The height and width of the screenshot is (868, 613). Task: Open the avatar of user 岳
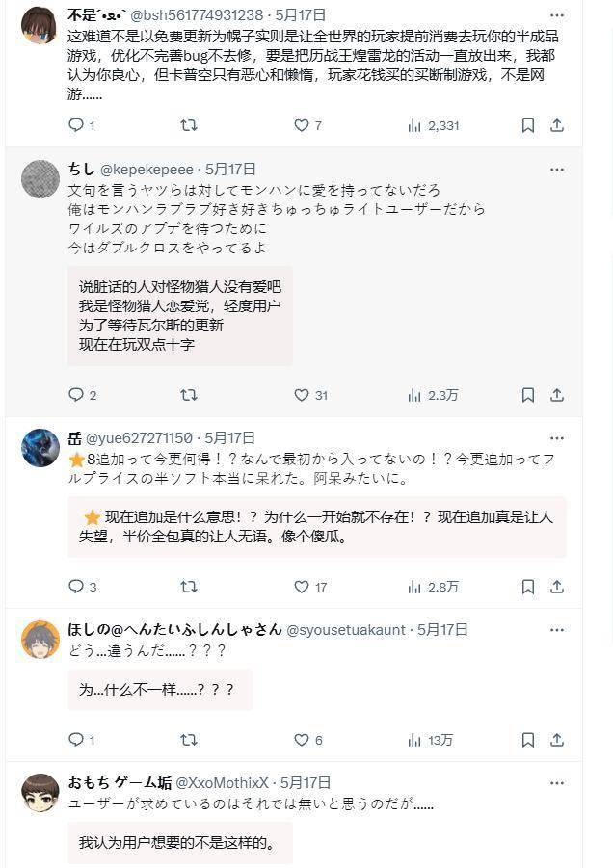point(40,448)
